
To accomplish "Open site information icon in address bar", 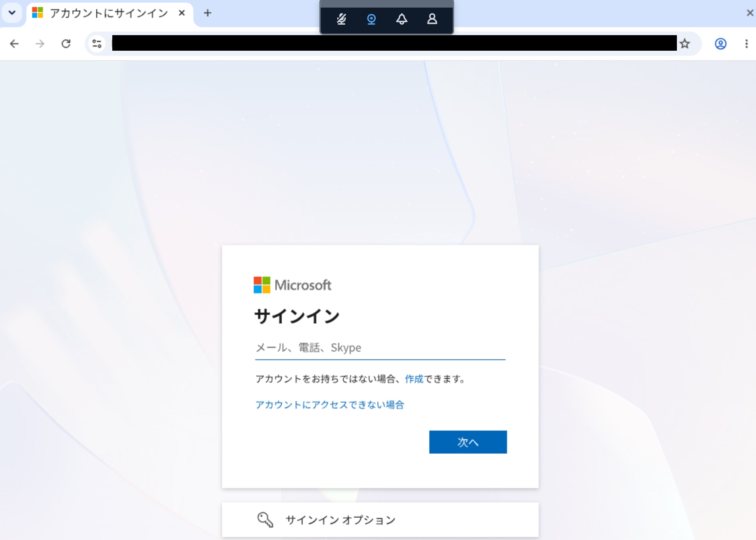I will [97, 44].
